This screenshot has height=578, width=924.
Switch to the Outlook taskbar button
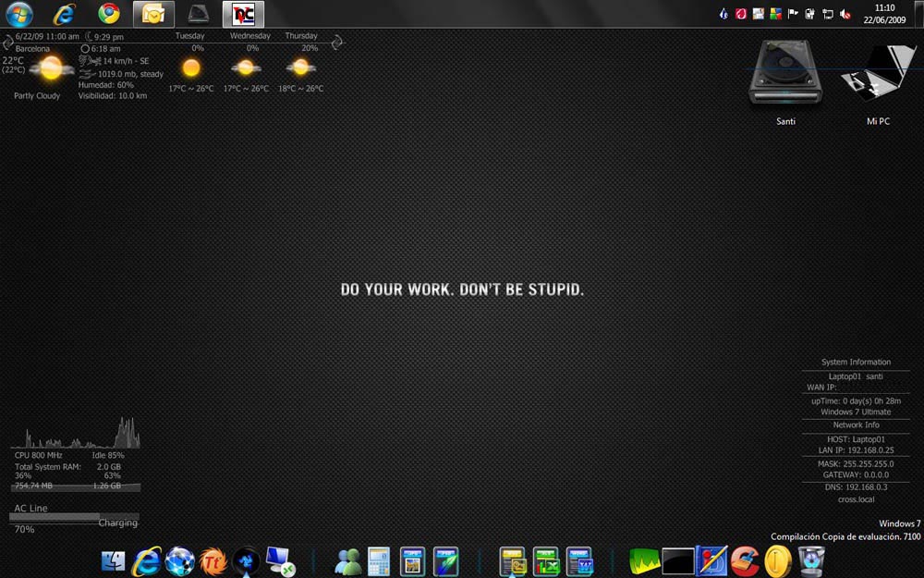tap(153, 14)
